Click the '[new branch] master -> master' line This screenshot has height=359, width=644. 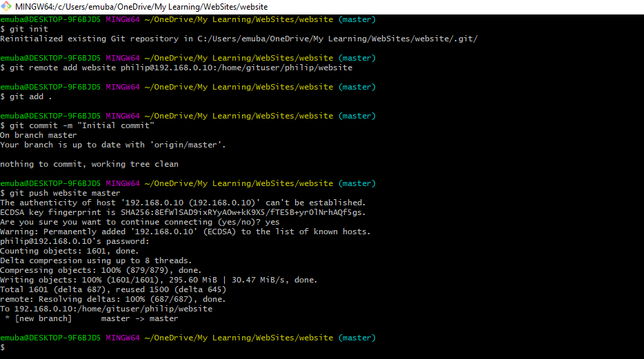92,318
